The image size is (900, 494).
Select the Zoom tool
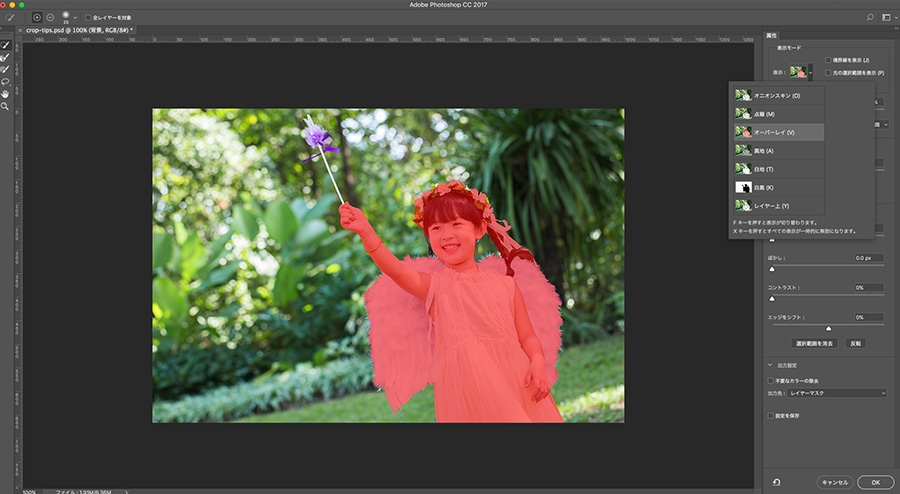[5, 107]
